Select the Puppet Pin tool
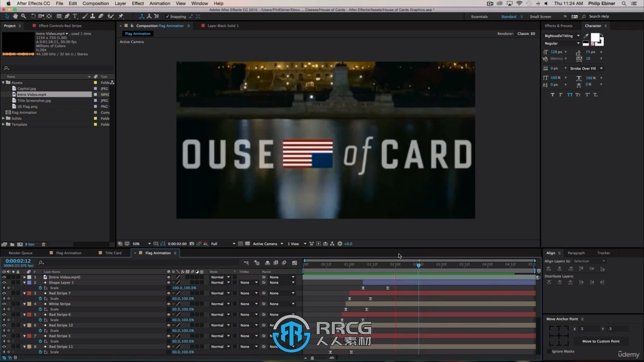Image resolution: width=644 pixels, height=362 pixels. click(x=121, y=16)
